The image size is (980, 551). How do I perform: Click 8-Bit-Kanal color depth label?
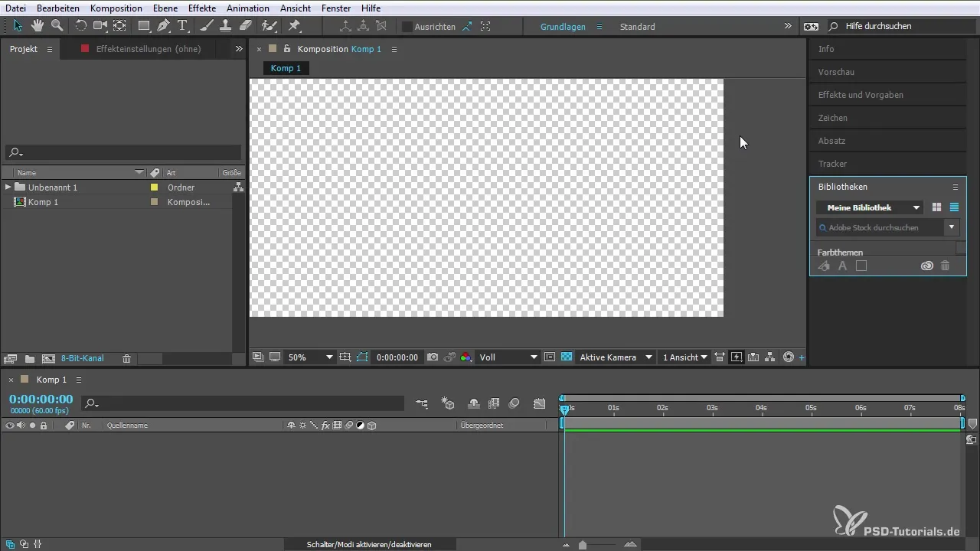pos(83,358)
